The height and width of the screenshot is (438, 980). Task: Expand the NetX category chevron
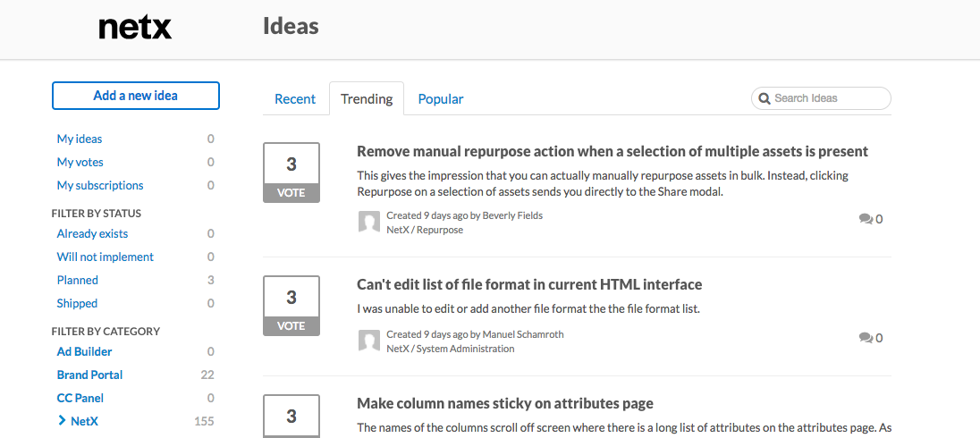point(61,420)
